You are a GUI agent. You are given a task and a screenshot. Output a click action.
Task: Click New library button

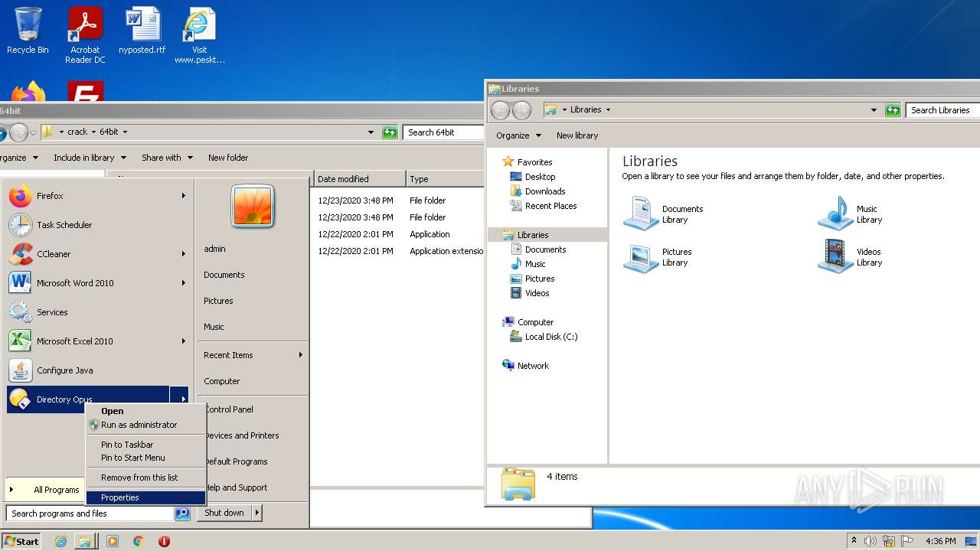click(577, 135)
